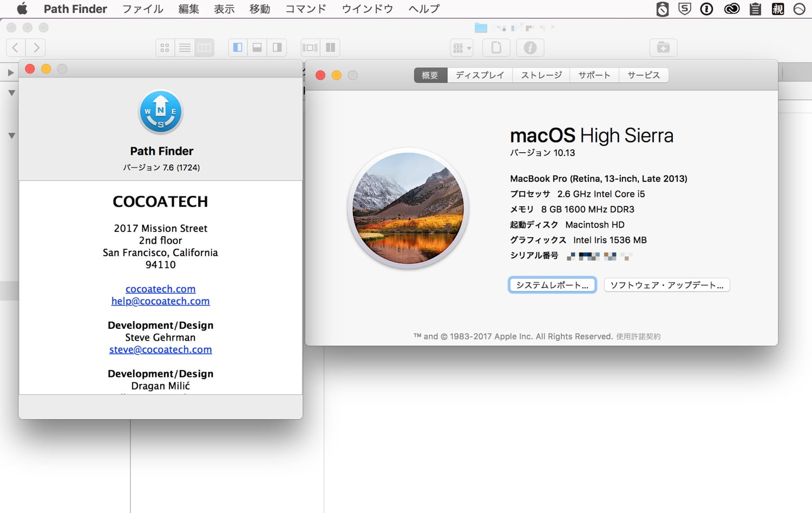Open the 表示 menu

point(224,9)
